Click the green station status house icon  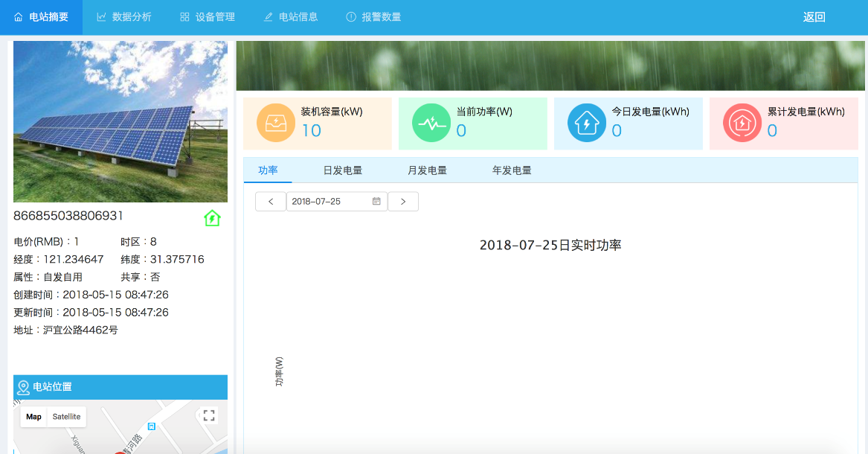(212, 218)
